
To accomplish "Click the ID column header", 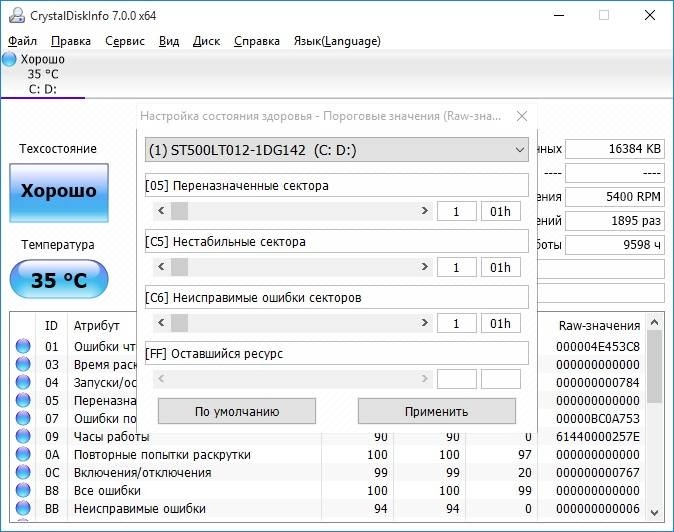I will pos(51,326).
